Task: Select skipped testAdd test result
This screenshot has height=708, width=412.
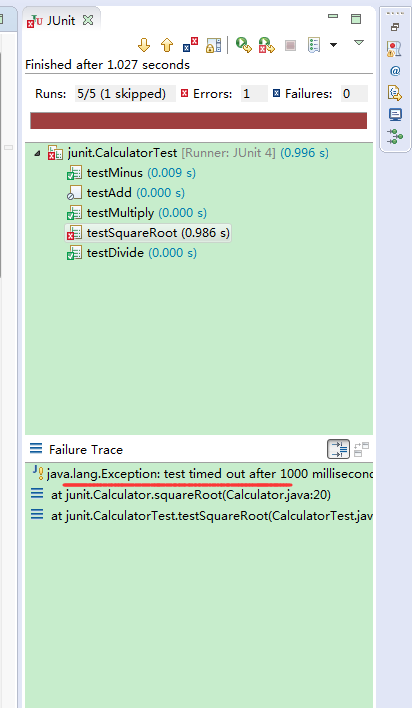Action: point(126,193)
